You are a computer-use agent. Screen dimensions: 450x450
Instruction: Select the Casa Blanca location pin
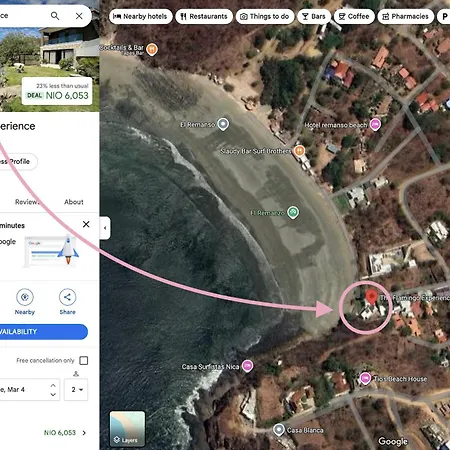(x=279, y=430)
